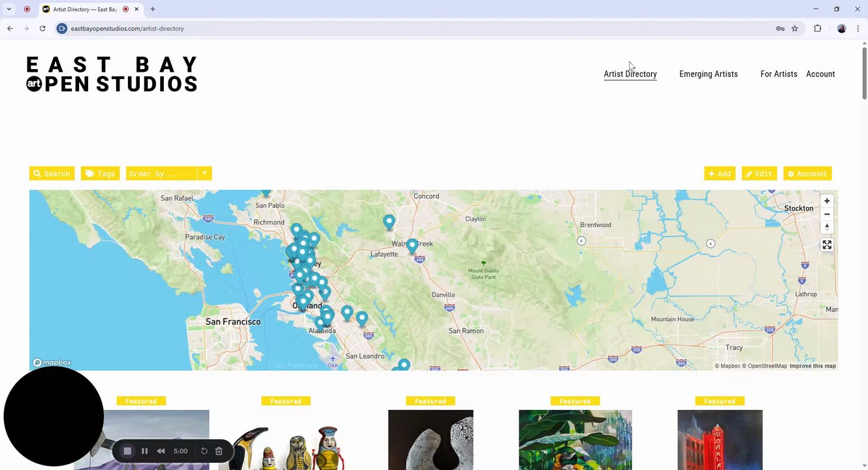This screenshot has width=868, height=470.
Task: Open the Chrome profile avatar
Action: pos(842,29)
